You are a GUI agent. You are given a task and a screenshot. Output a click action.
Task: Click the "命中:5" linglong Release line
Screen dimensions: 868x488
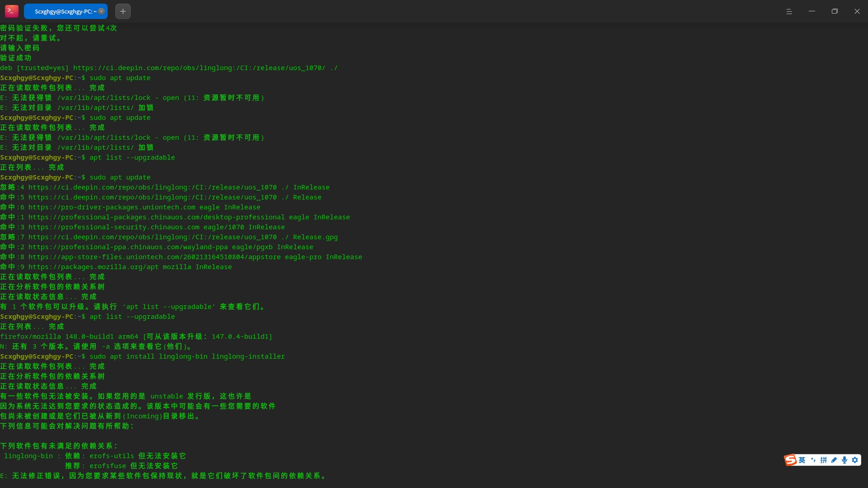[161, 197]
